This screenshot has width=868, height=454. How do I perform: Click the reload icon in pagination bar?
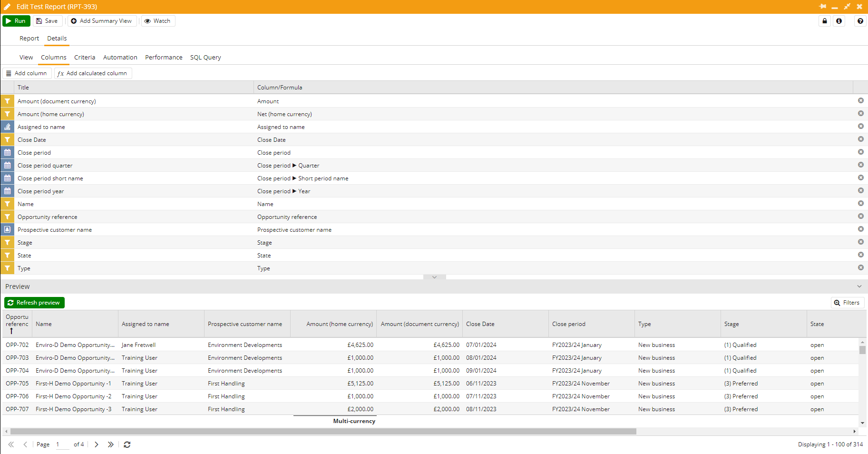127,444
